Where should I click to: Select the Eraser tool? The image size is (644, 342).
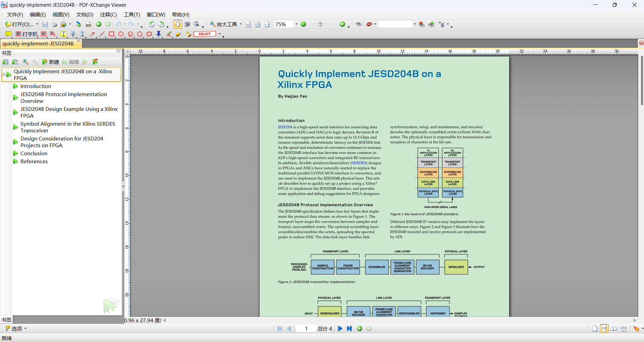click(x=178, y=34)
